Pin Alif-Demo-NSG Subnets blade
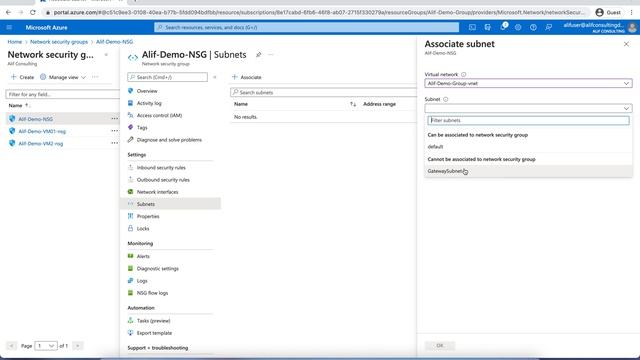This screenshot has height=360, width=640. click(258, 54)
